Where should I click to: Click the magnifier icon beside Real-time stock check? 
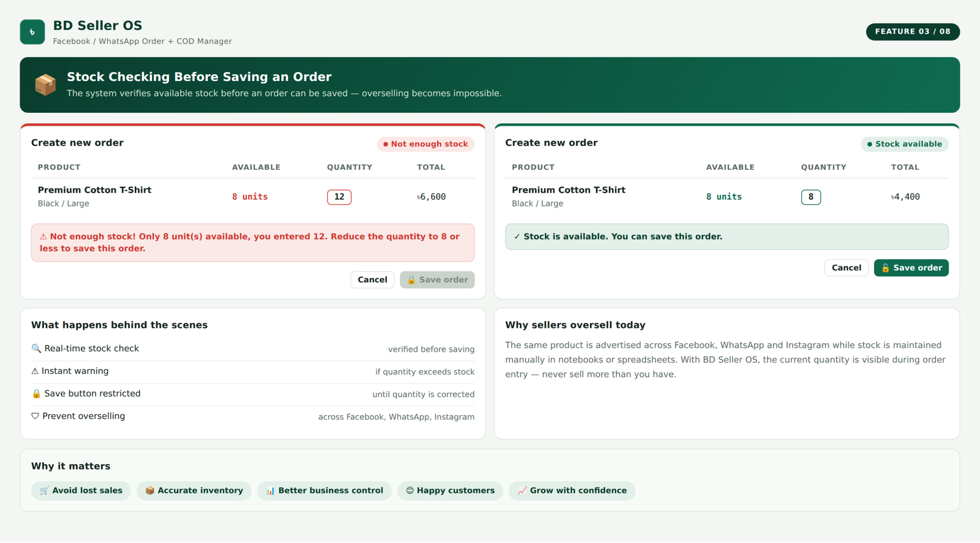pos(36,348)
